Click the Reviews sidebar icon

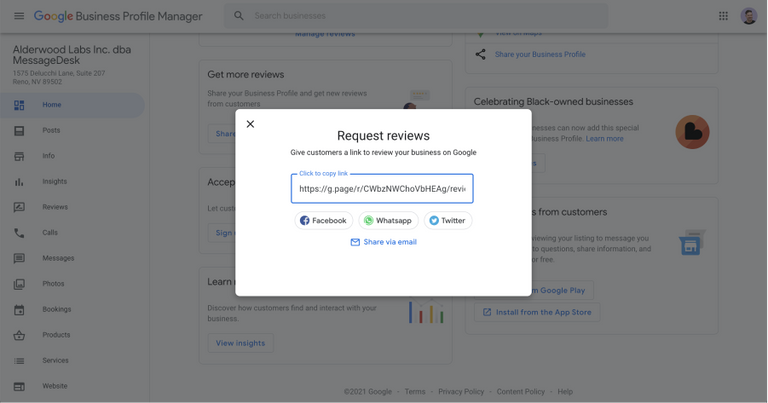point(19,207)
